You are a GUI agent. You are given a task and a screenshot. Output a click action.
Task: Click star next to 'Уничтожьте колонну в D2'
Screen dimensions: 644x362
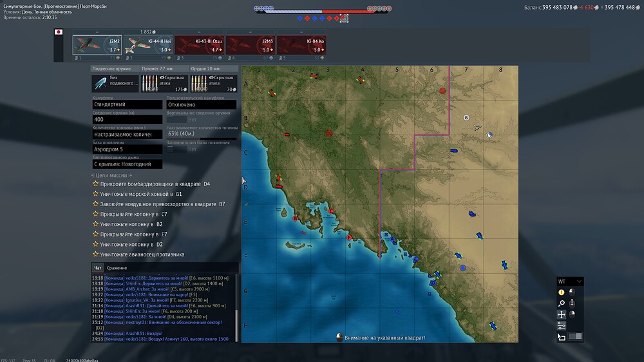pos(96,244)
